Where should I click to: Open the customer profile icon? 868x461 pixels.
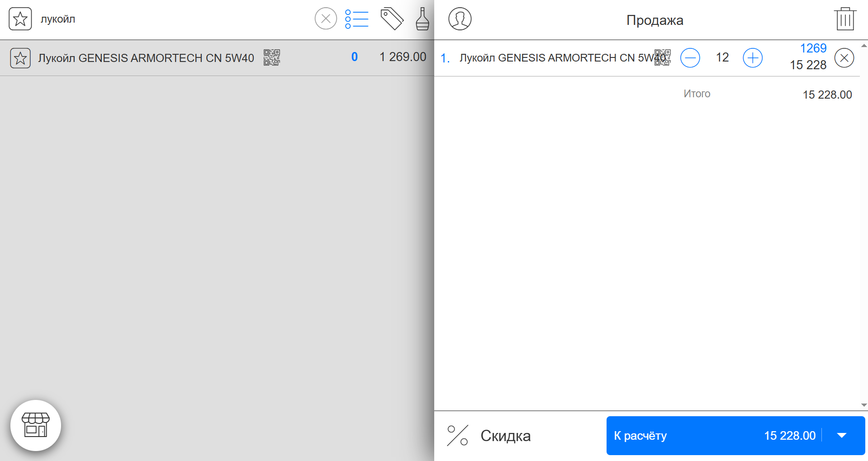(460, 19)
